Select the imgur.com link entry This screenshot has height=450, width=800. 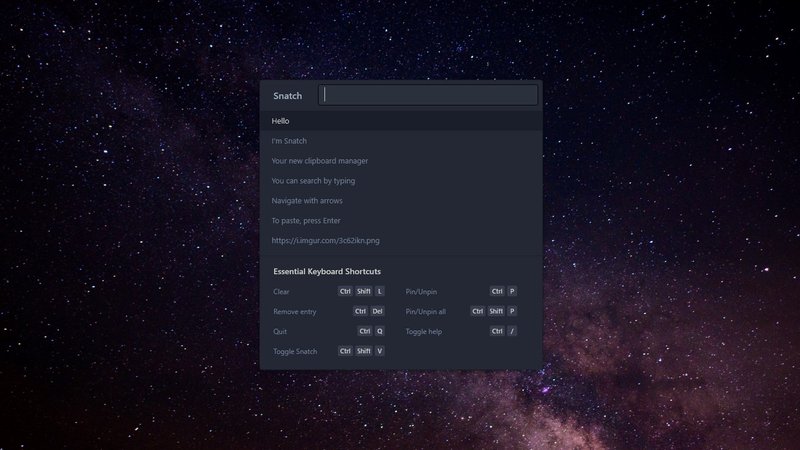[325, 241]
